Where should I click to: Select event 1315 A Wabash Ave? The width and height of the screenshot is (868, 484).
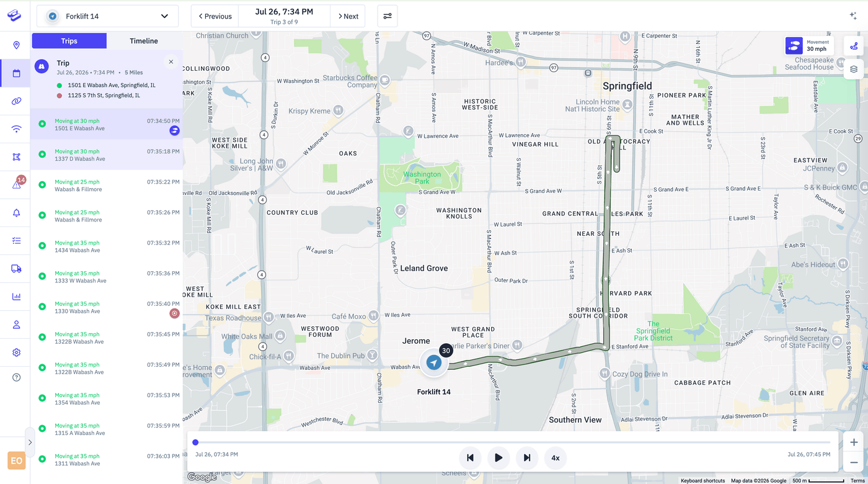tap(107, 428)
